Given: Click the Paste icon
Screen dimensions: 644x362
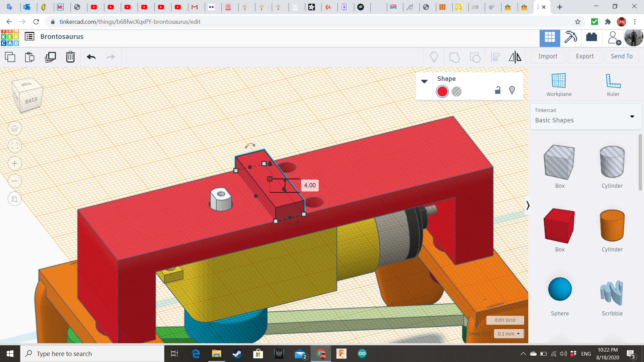Looking at the screenshot, I should pos(30,57).
